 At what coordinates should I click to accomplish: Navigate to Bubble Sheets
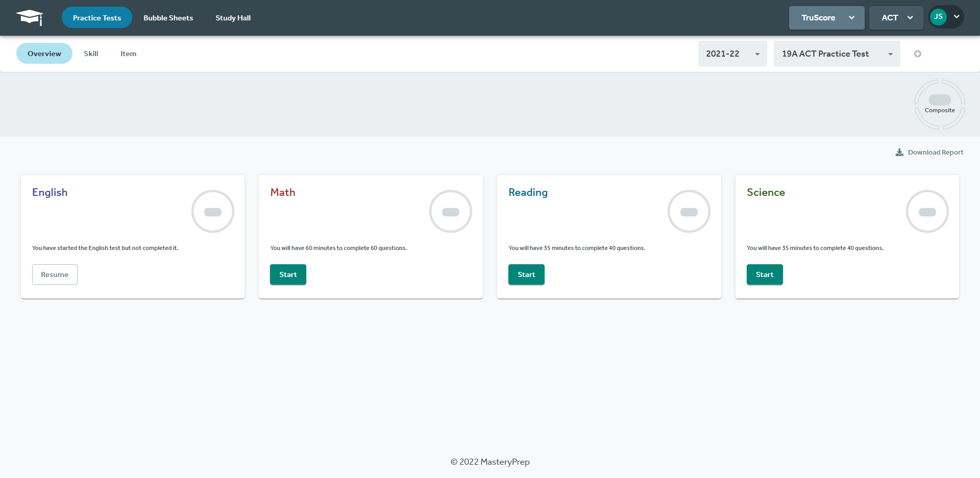[168, 17]
